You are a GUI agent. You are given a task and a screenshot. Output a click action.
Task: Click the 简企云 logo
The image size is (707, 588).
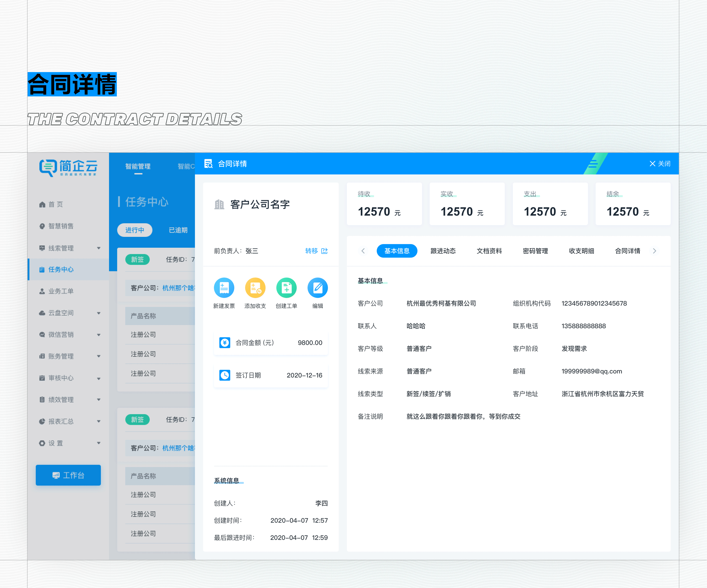(68, 167)
